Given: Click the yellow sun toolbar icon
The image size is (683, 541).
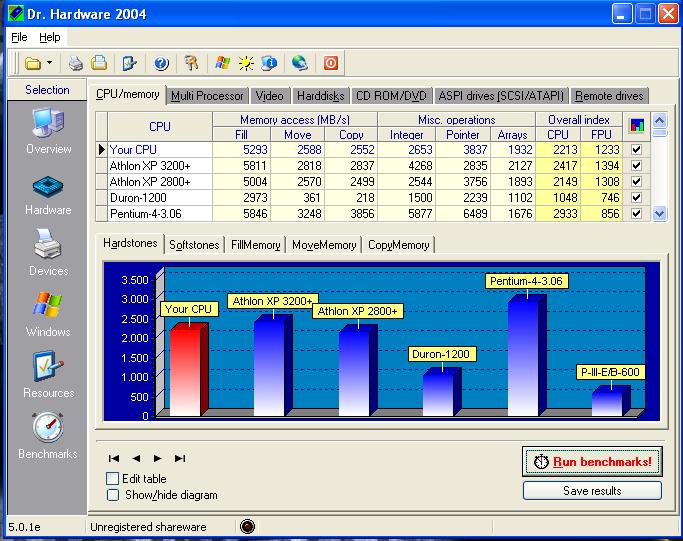Looking at the screenshot, I should point(246,64).
